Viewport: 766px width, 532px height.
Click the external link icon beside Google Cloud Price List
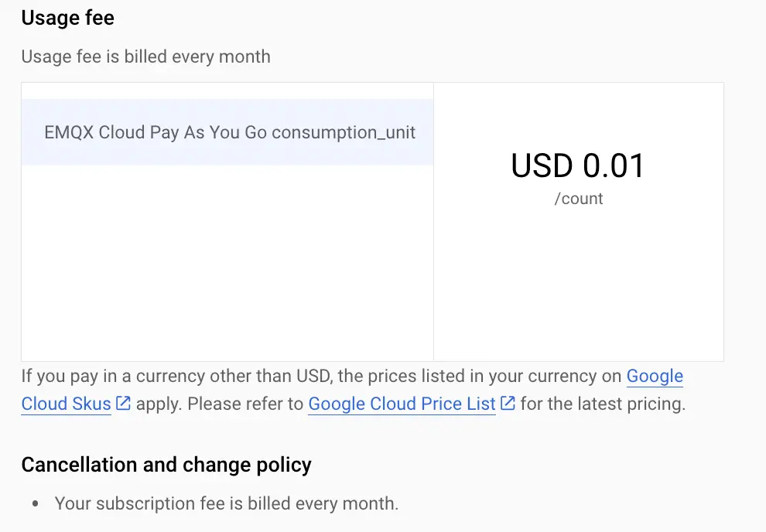pyautogui.click(x=508, y=403)
